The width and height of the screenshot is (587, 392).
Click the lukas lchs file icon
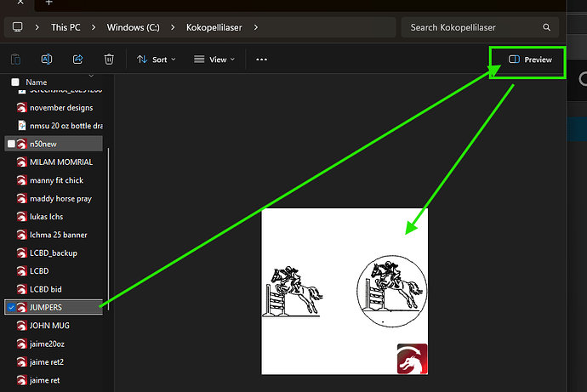(22, 217)
